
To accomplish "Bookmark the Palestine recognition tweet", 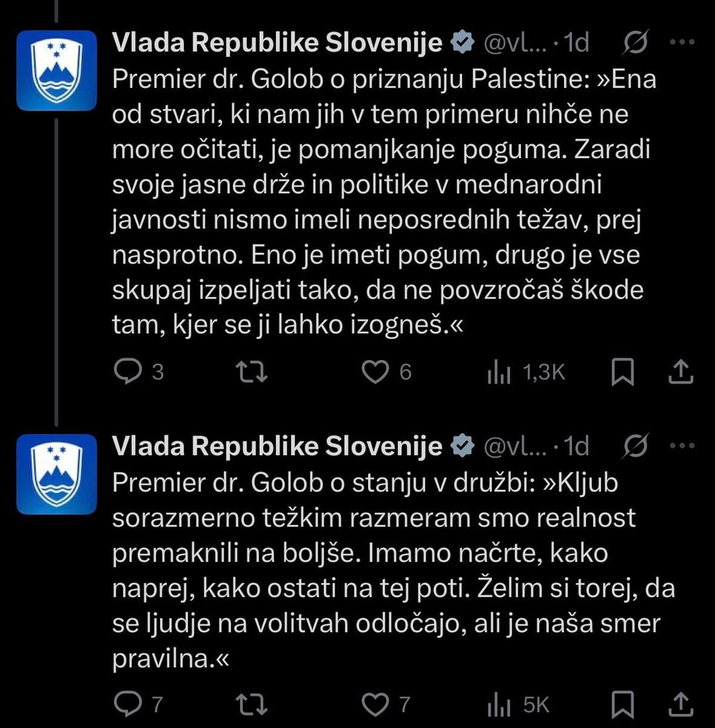I will click(622, 373).
